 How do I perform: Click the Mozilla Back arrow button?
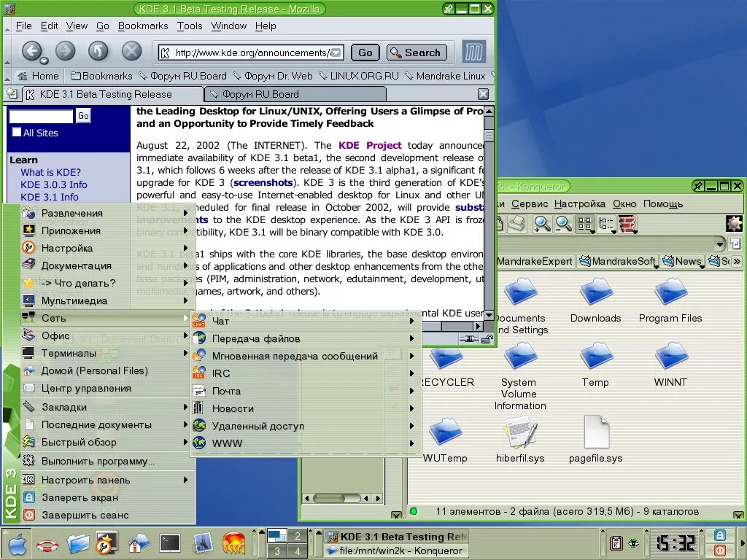(31, 50)
